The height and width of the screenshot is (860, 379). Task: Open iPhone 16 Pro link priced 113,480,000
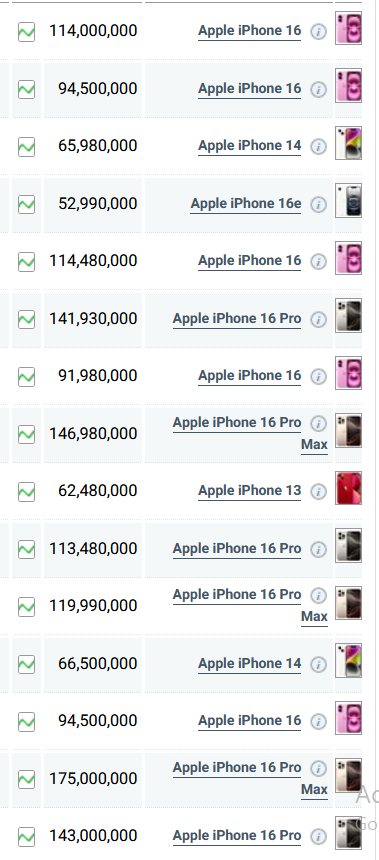click(x=237, y=549)
